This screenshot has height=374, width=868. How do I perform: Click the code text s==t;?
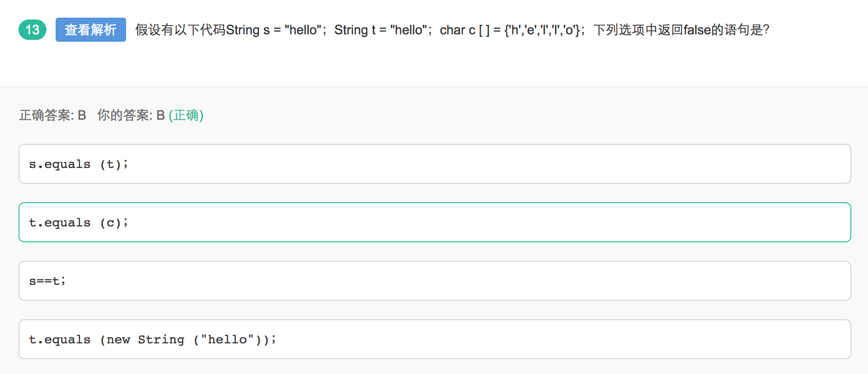pyautogui.click(x=47, y=281)
